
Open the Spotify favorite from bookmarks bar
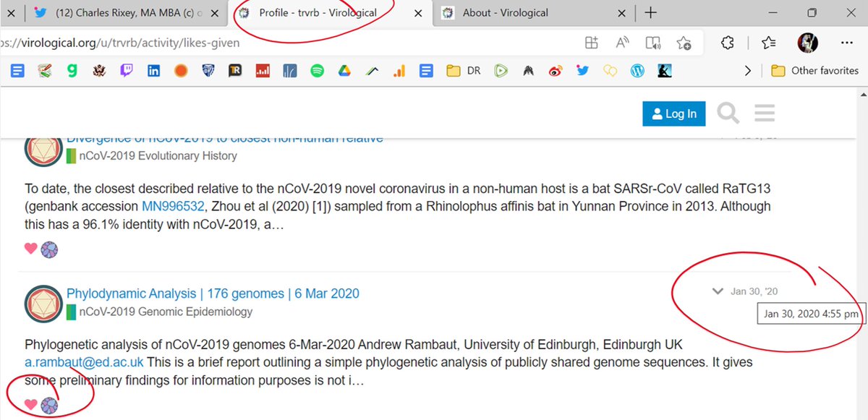(x=317, y=70)
